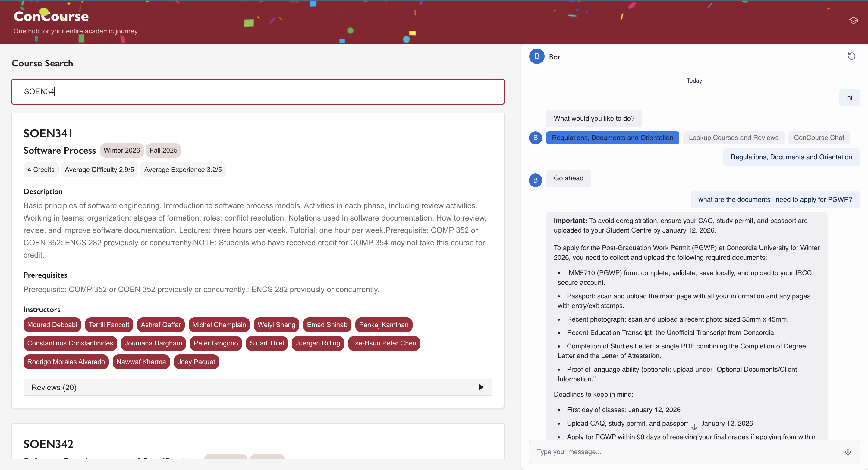Click the Course Search input field
The height and width of the screenshot is (470, 868).
point(258,92)
